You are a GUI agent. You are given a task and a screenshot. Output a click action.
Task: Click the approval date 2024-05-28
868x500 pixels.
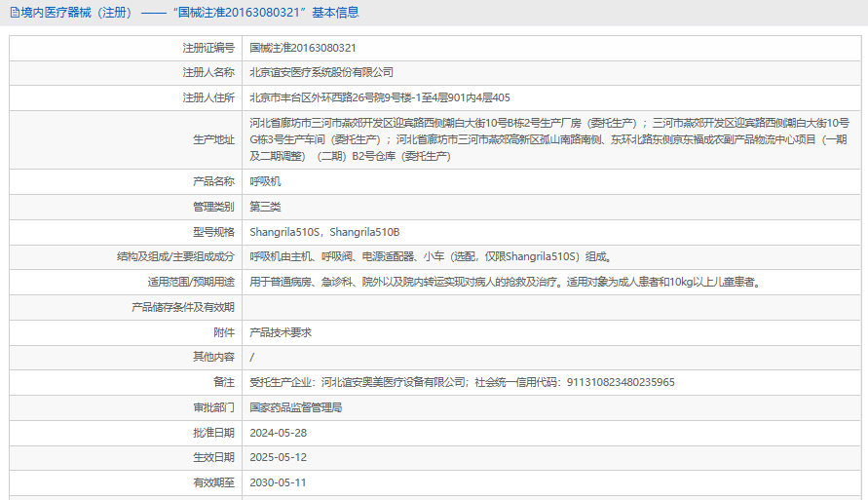(278, 433)
